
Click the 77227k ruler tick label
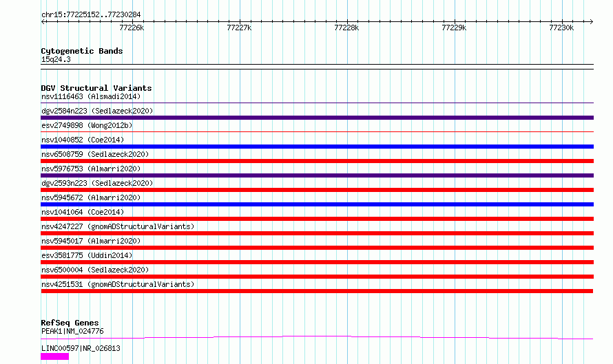click(239, 28)
